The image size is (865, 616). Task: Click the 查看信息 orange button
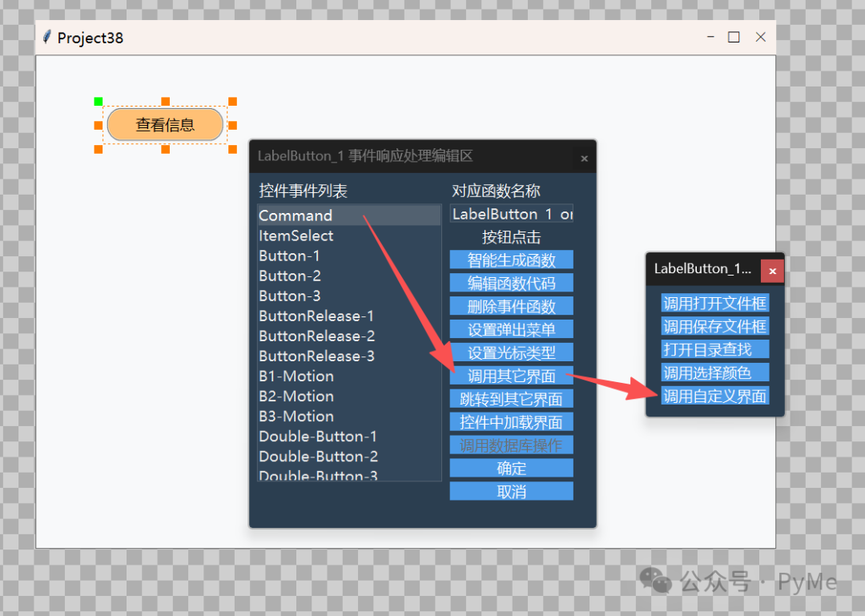point(165,125)
